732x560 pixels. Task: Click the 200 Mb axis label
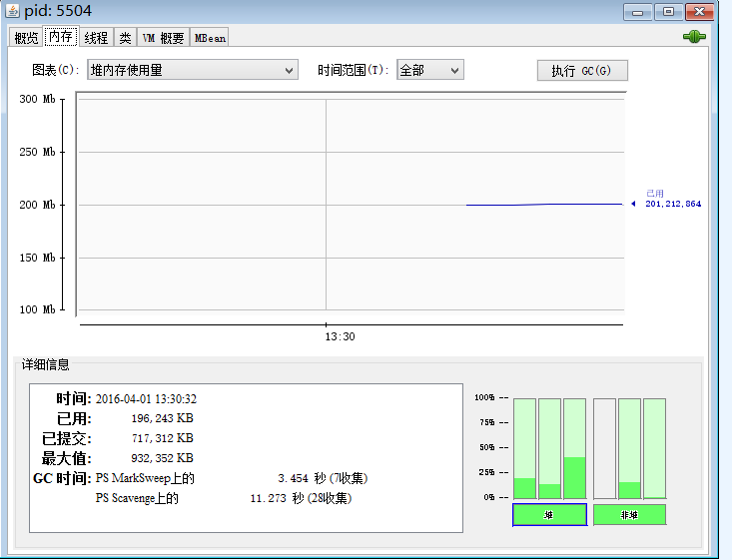[x=37, y=205]
